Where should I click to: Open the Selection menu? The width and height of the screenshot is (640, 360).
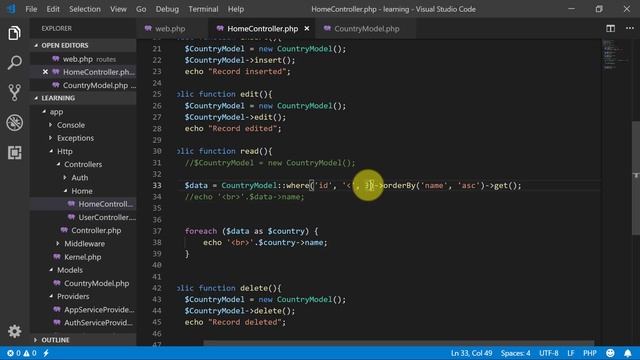click(84, 9)
